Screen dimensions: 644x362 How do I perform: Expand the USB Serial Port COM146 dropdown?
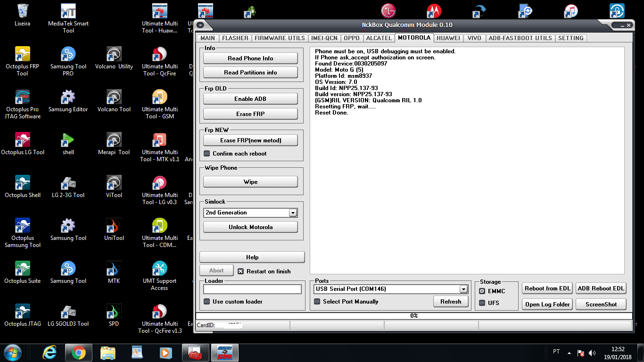(463, 289)
